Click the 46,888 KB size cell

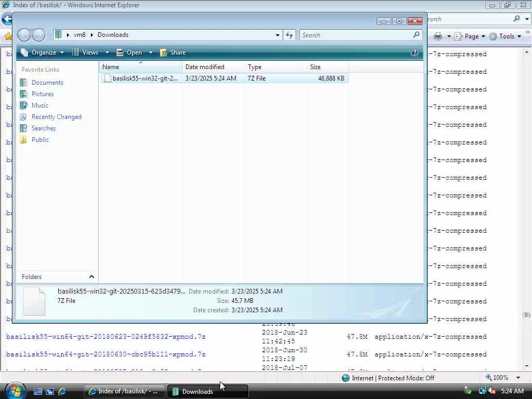tap(331, 78)
